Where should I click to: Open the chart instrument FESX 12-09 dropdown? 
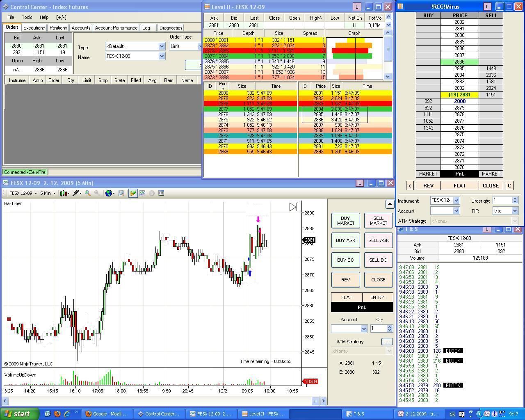(x=23, y=193)
